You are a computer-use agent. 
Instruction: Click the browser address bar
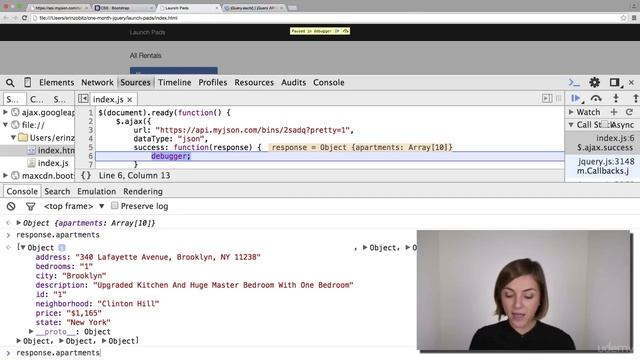pyautogui.click(x=327, y=18)
